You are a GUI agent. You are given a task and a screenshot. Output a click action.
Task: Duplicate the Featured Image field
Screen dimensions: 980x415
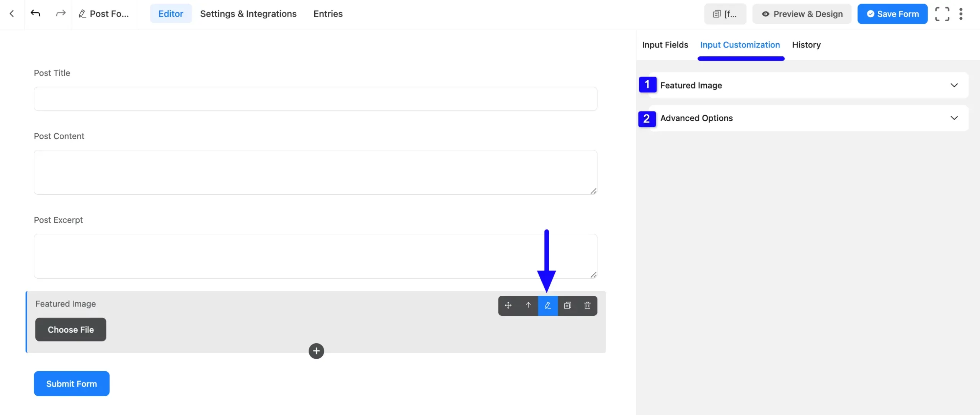568,305
